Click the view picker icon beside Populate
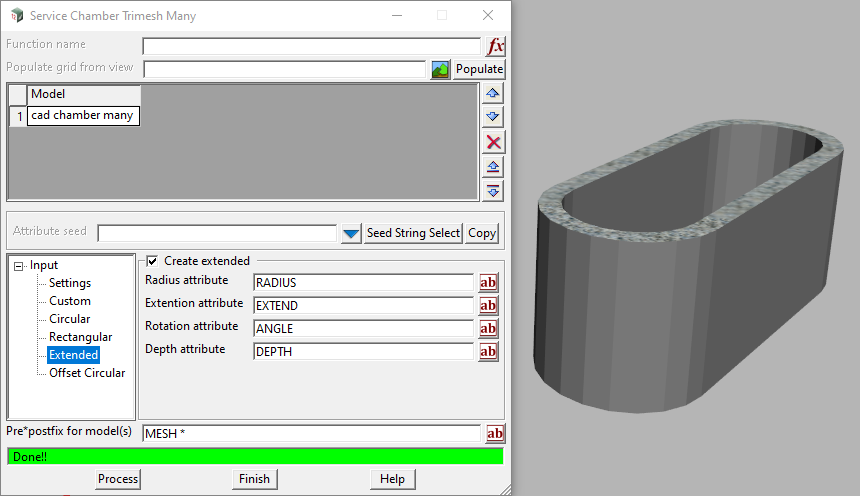The height and width of the screenshot is (496, 860). click(440, 69)
